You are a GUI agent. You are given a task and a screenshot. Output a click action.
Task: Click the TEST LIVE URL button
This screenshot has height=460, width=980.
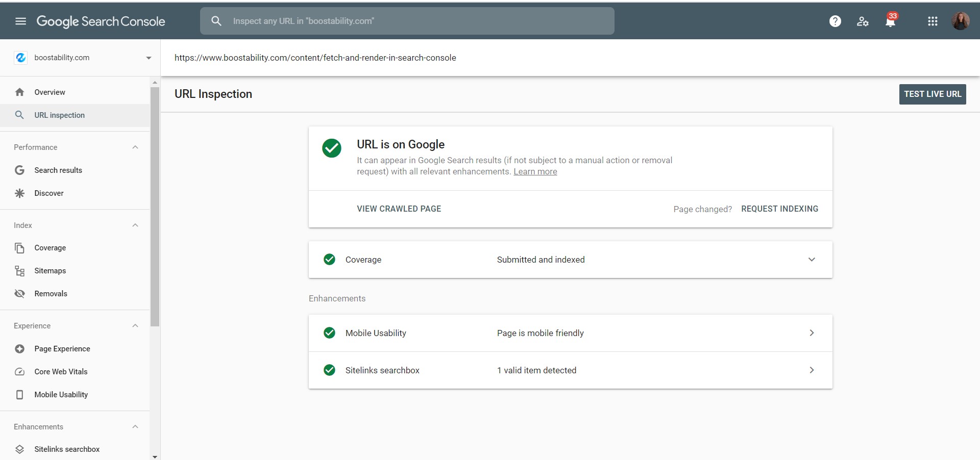[932, 94]
